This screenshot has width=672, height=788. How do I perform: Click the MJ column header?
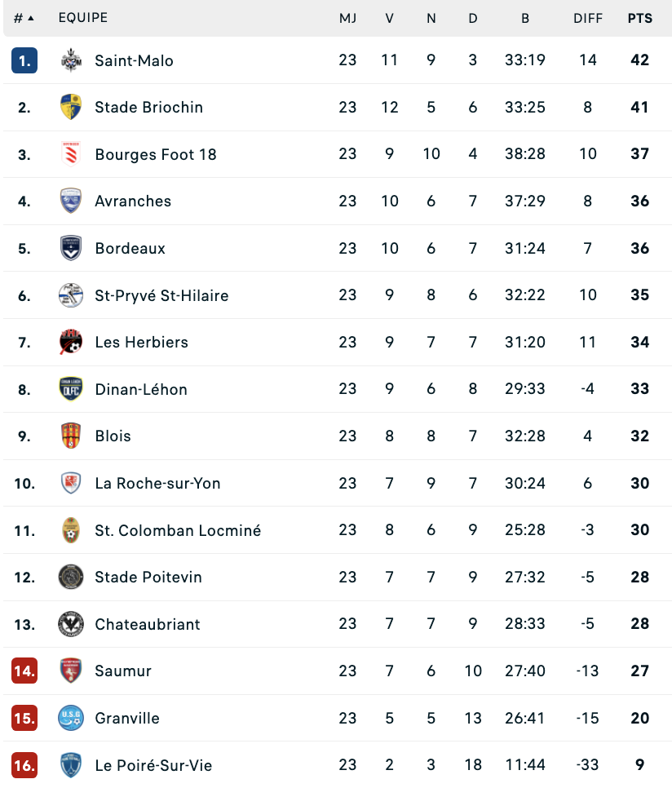[347, 18]
